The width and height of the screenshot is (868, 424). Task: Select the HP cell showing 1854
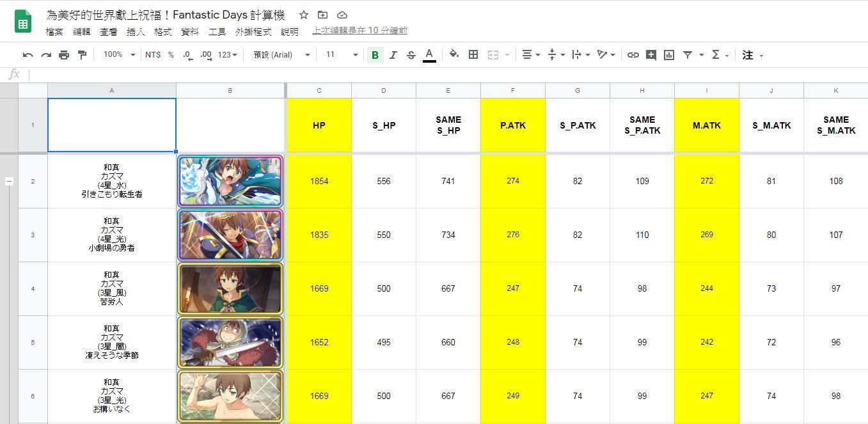[x=319, y=182]
